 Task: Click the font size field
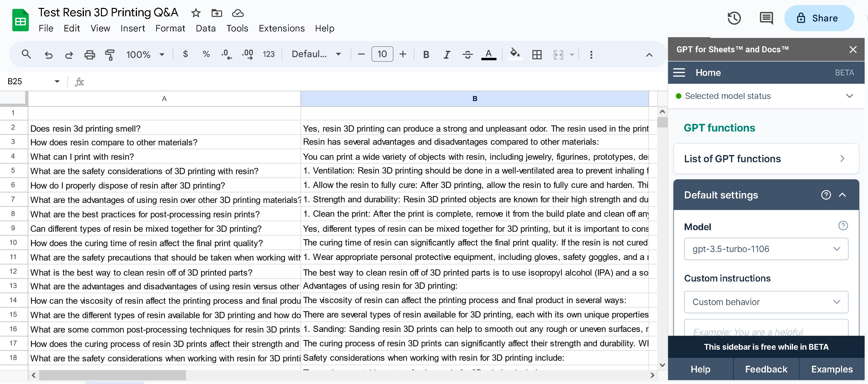pos(382,54)
